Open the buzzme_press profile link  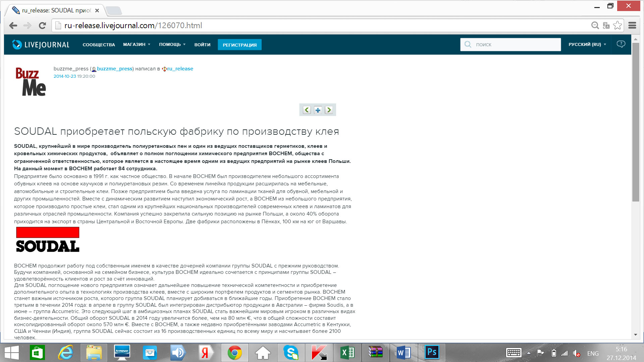click(115, 69)
